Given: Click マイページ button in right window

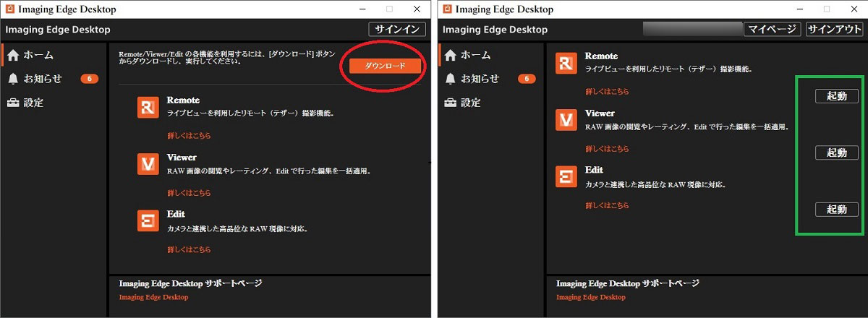Looking at the screenshot, I should (x=772, y=29).
